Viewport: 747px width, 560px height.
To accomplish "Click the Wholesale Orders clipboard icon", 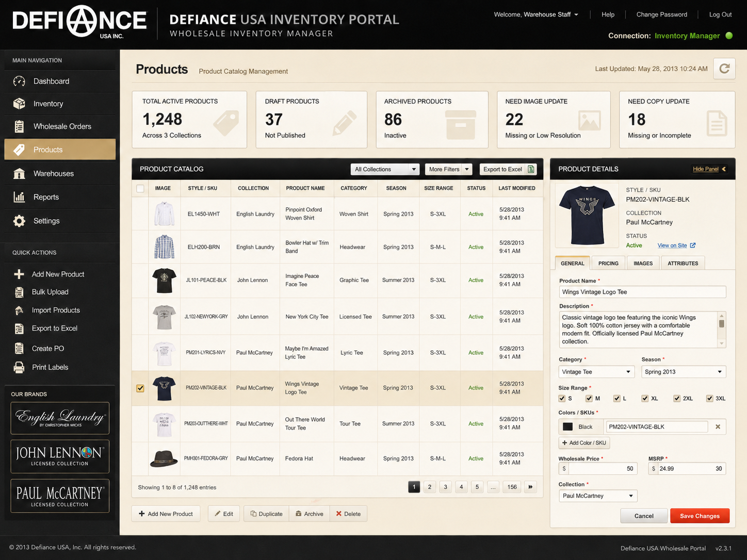I will 19,126.
